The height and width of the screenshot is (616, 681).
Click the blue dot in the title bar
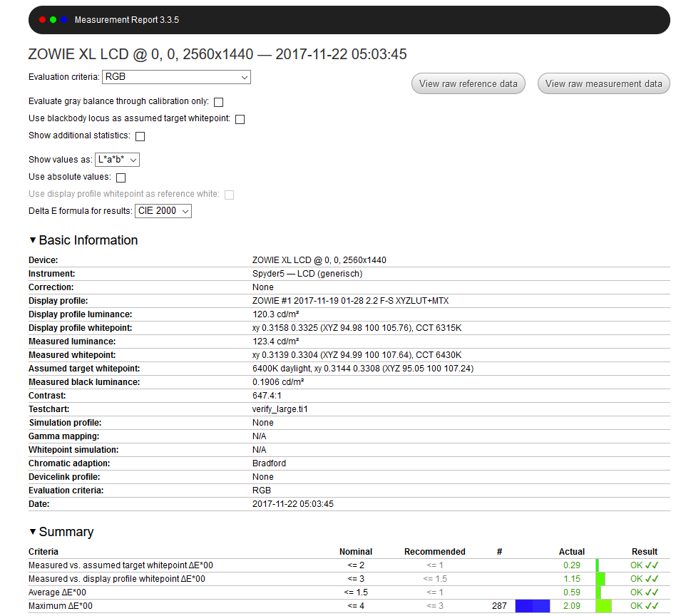click(x=64, y=20)
